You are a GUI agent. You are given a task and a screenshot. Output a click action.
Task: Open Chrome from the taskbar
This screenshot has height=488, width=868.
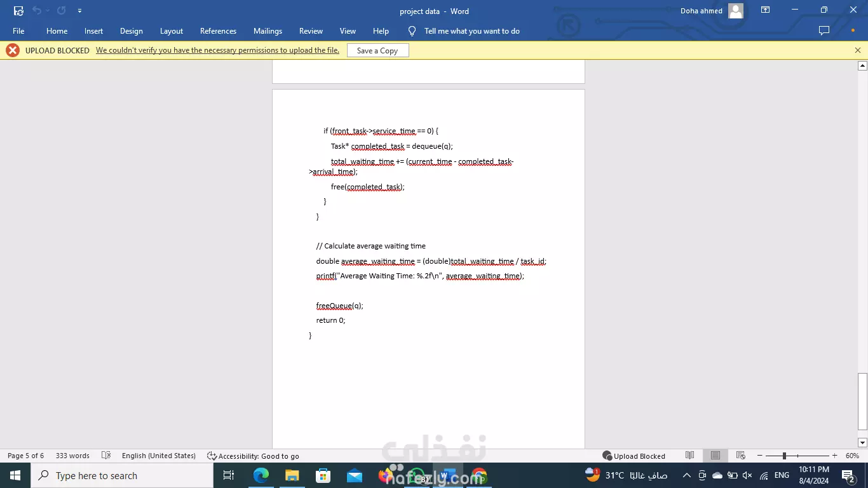[x=478, y=475]
